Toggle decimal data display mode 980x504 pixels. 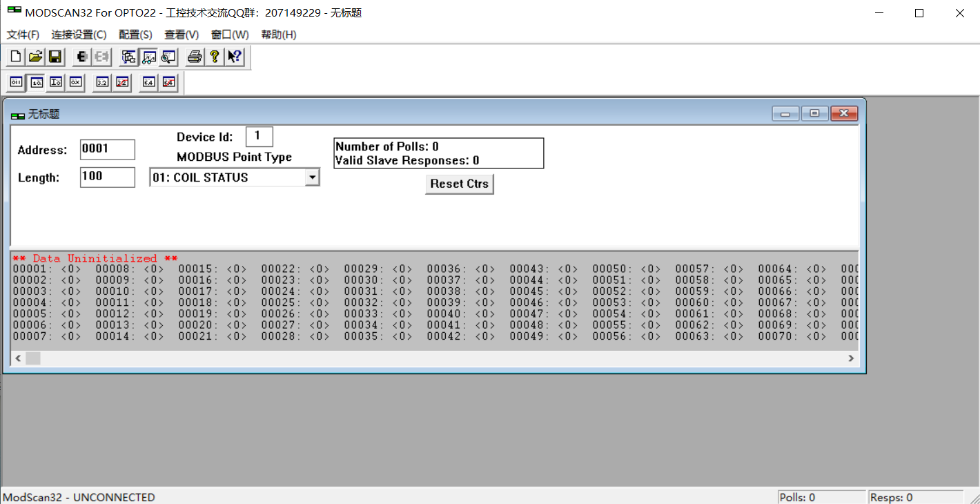click(35, 82)
